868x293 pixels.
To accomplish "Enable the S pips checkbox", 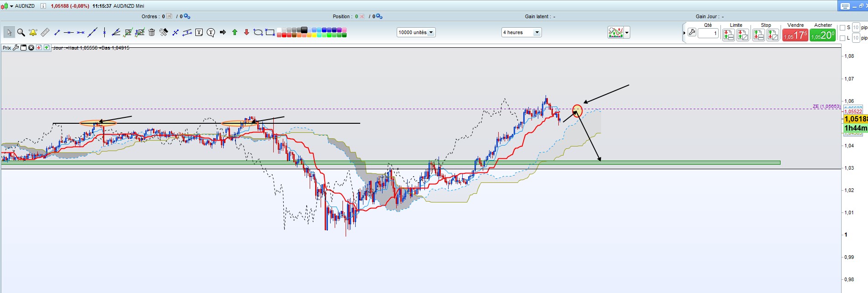I will (x=842, y=28).
